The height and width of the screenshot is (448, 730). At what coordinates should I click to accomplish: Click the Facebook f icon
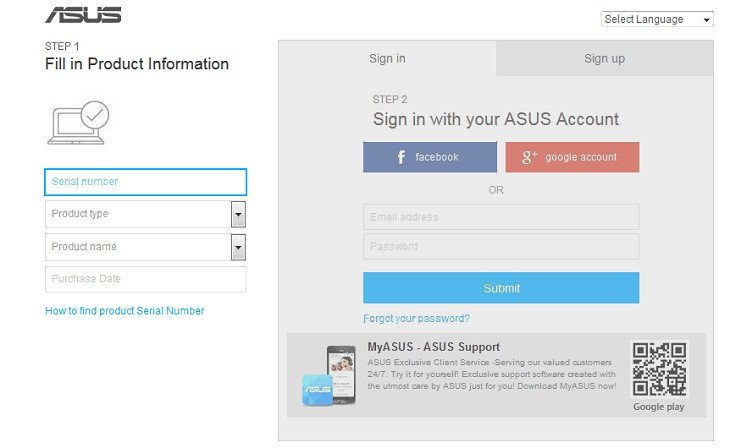point(401,157)
